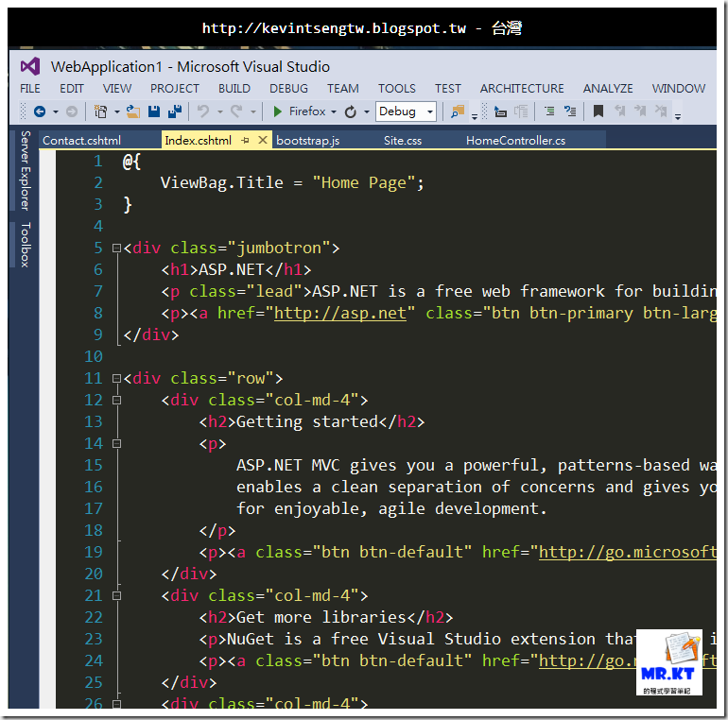The width and height of the screenshot is (728, 720).
Task: Go to the next bookmark icon
Action: point(640,111)
